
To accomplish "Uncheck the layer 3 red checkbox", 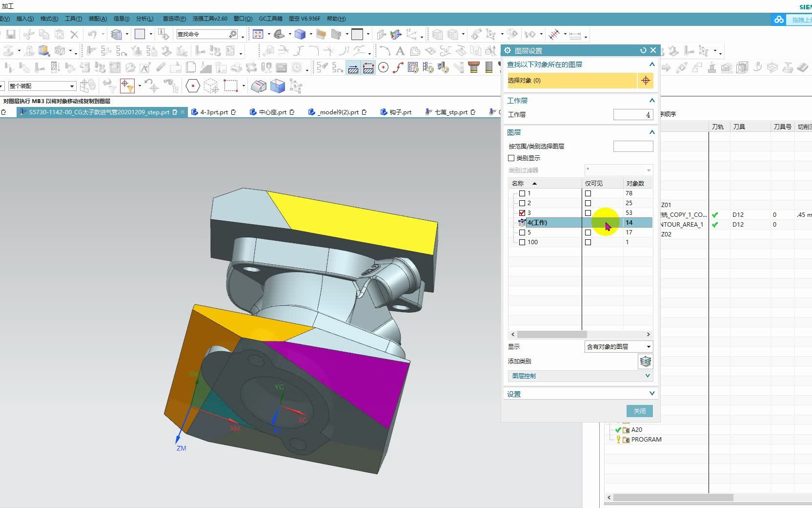I will tap(522, 213).
